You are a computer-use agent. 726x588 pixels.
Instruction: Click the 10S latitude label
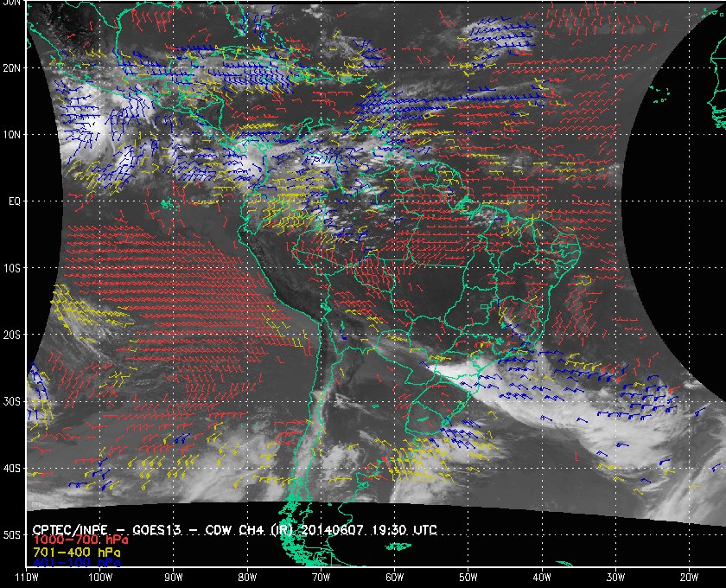11,268
